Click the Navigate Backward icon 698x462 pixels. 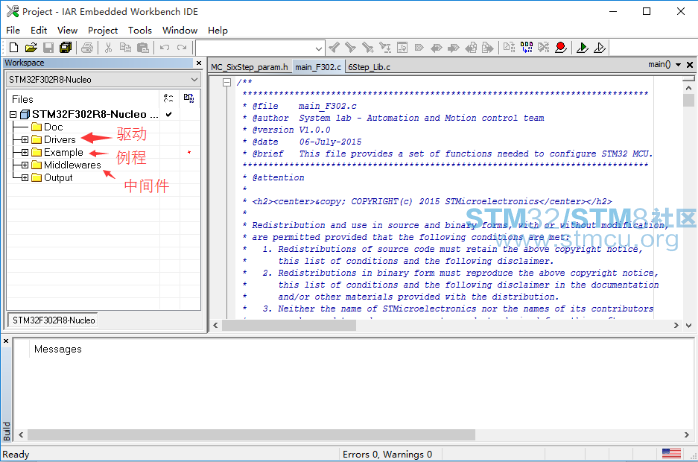[x=471, y=48]
